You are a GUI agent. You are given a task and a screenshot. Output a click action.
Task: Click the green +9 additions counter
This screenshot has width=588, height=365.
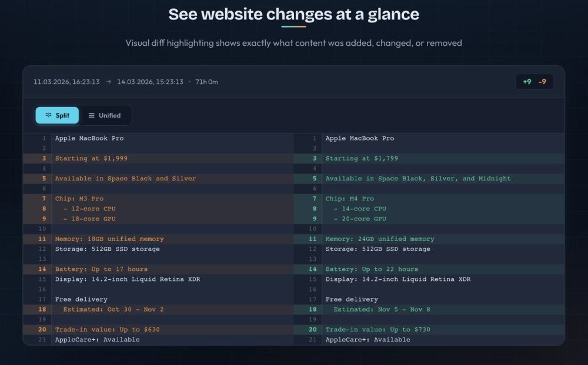[x=527, y=82]
